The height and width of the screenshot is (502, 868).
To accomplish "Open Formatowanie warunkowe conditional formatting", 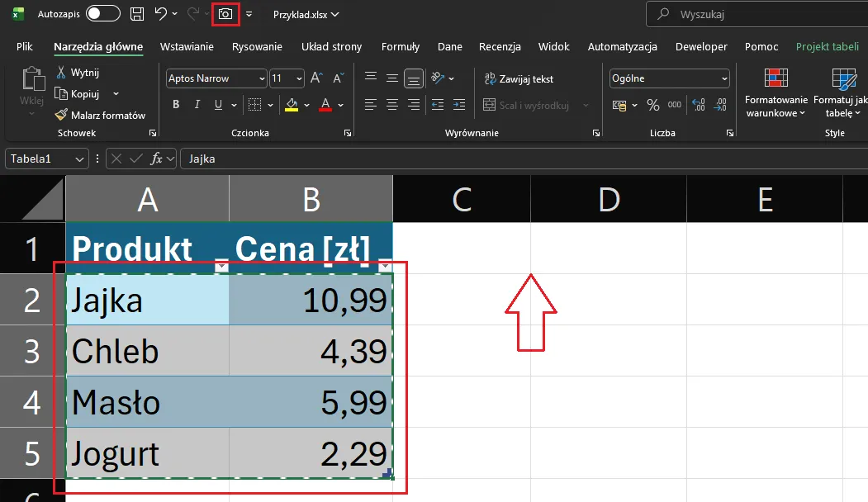I will (776, 92).
